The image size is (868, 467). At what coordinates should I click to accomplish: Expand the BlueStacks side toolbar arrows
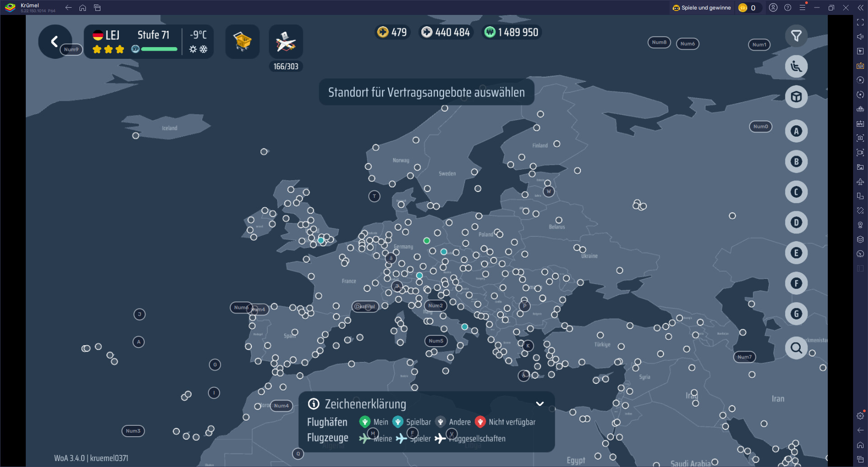[860, 8]
